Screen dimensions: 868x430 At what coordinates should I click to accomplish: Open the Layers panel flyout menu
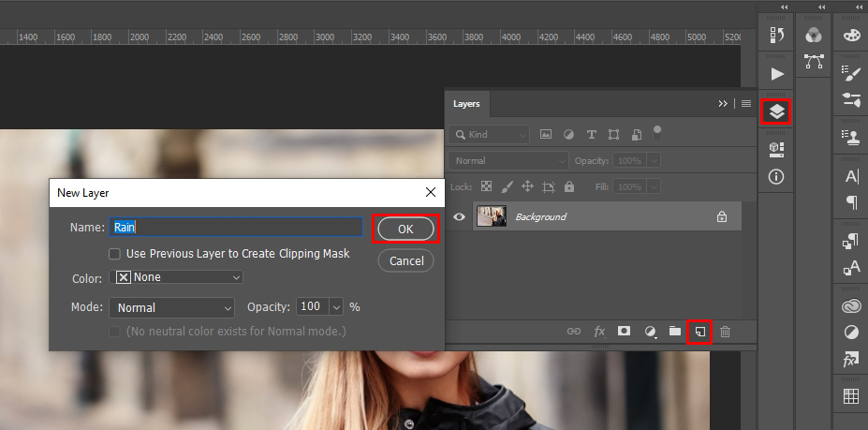click(x=745, y=104)
